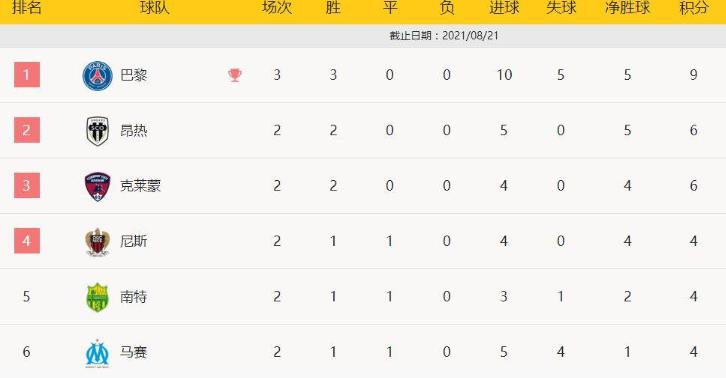Click the red rank 4 badge
Image resolution: width=726 pixels, height=378 pixels.
27,241
